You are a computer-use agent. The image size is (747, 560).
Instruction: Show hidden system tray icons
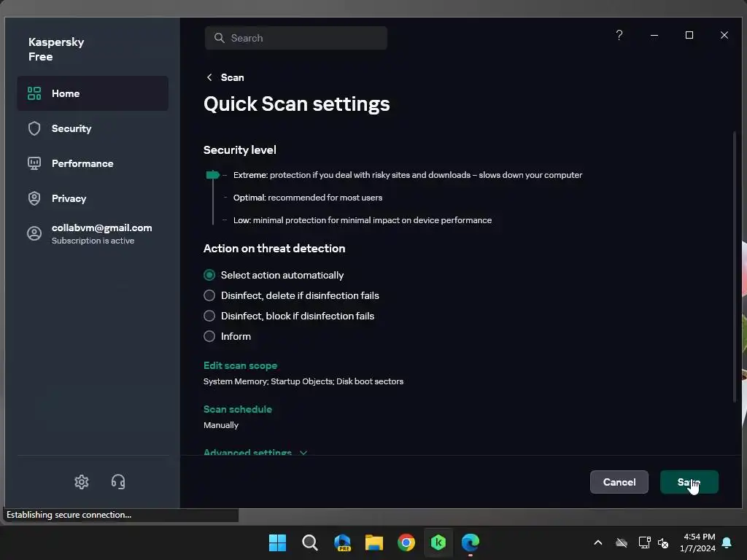coord(598,542)
